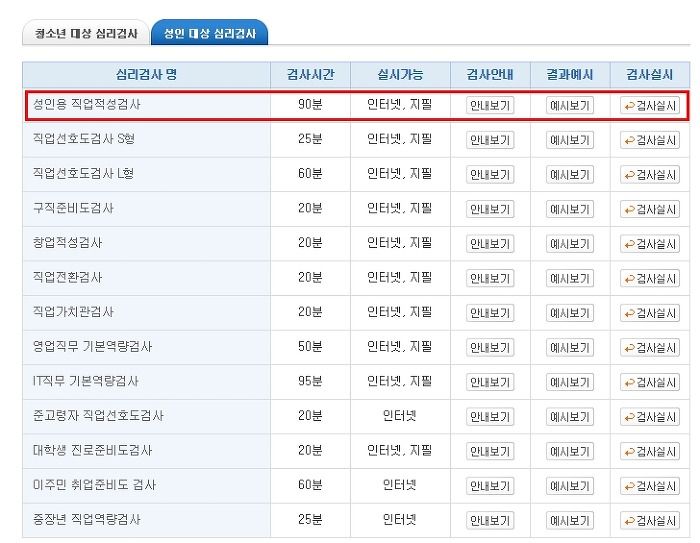
Task: Open 안내보기 for 이주민 취업준비도 검사
Action: click(x=490, y=486)
